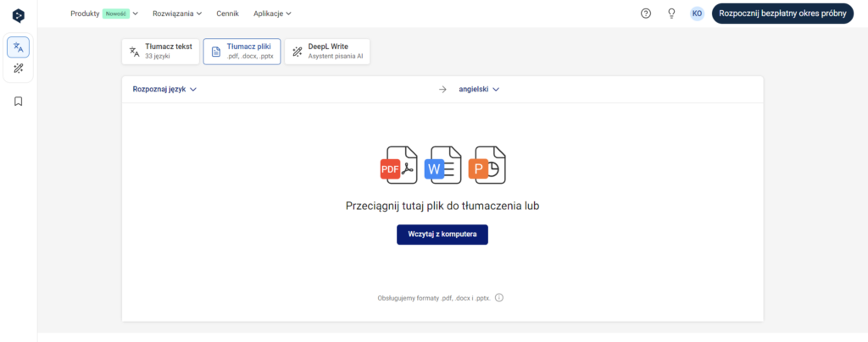The width and height of the screenshot is (868, 342).
Task: Expand the Rozwiązania dropdown menu
Action: point(177,14)
